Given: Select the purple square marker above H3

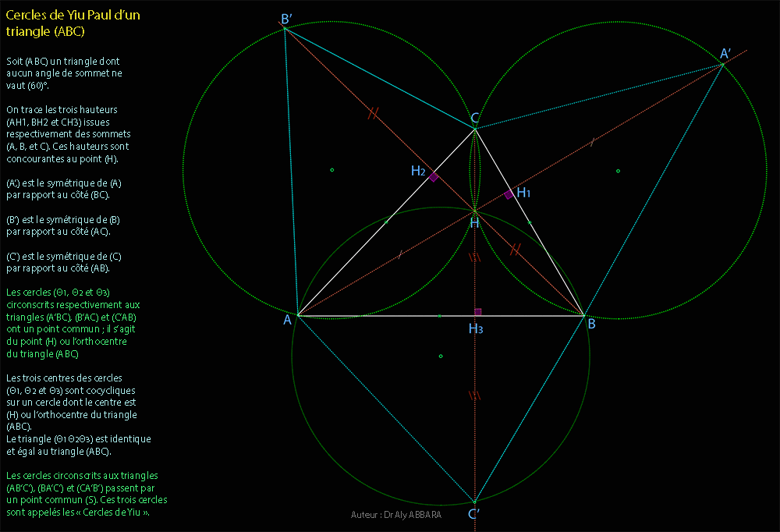Looking at the screenshot, I should click(477, 311).
